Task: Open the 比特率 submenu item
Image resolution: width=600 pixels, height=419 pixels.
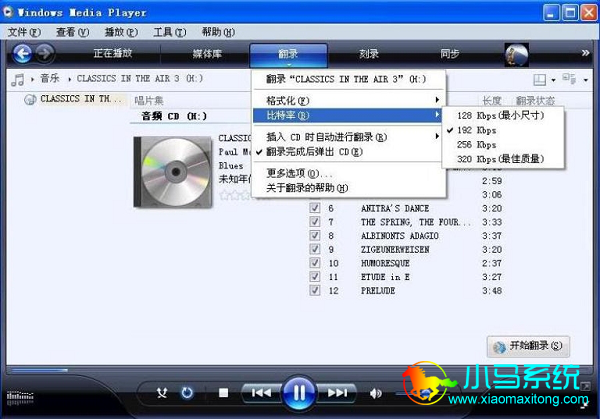Action: tap(349, 115)
